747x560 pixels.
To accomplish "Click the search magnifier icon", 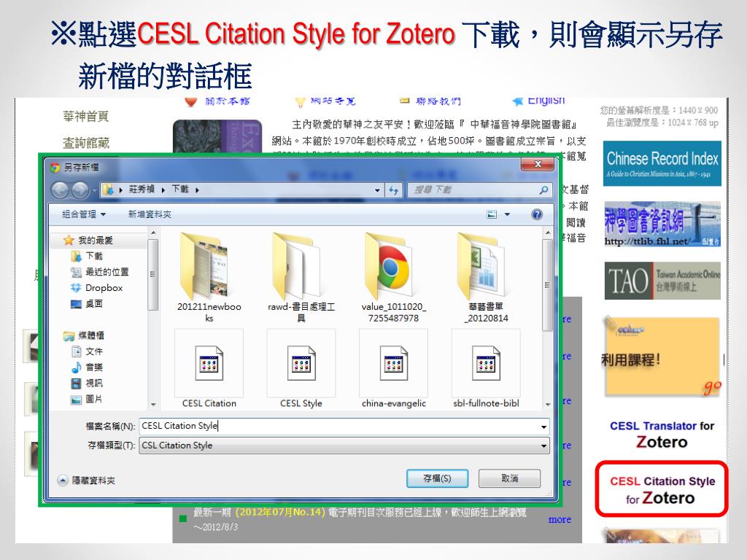I will (543, 190).
